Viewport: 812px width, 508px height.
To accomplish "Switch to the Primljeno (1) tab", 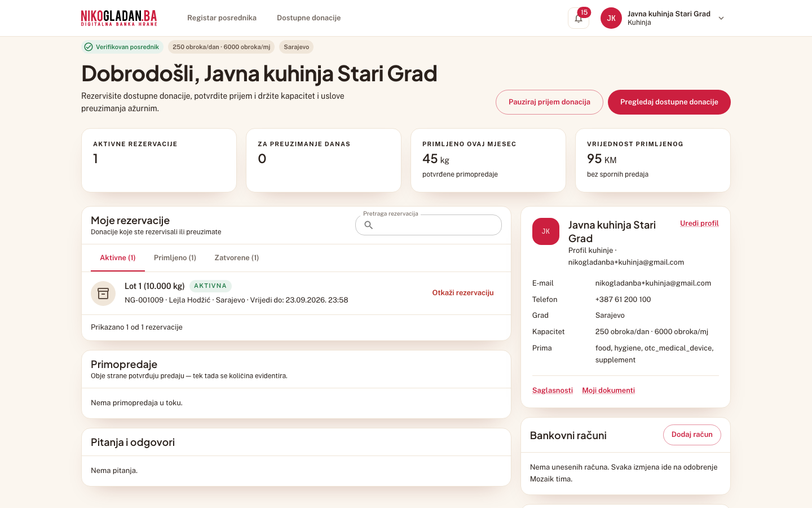I will [x=175, y=258].
